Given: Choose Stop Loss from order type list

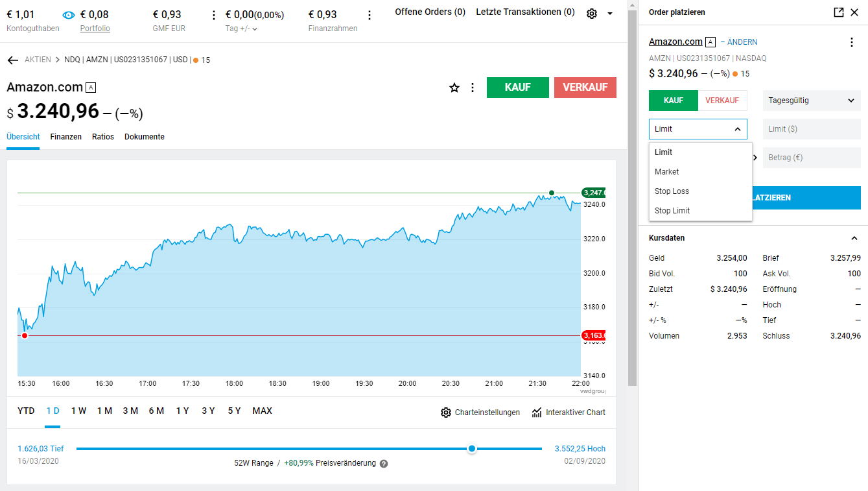Looking at the screenshot, I should (x=701, y=191).
